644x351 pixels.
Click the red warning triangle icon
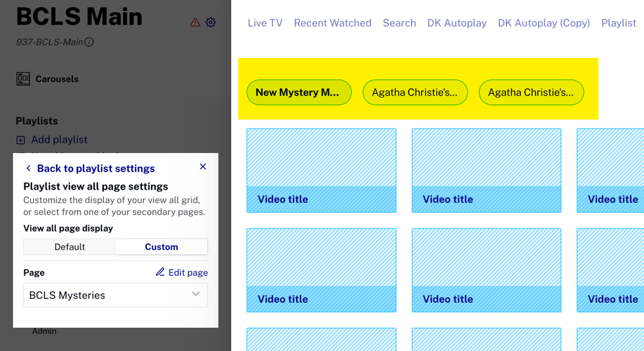pos(195,22)
